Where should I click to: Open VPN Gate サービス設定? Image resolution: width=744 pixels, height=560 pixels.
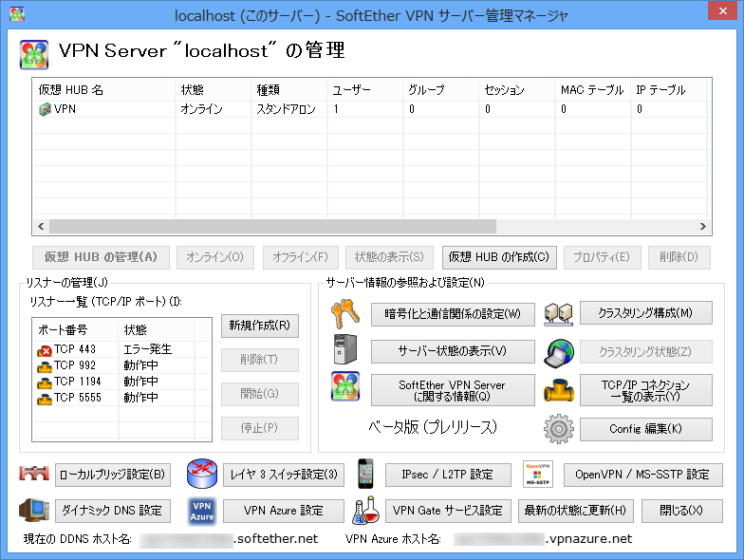pos(448,511)
